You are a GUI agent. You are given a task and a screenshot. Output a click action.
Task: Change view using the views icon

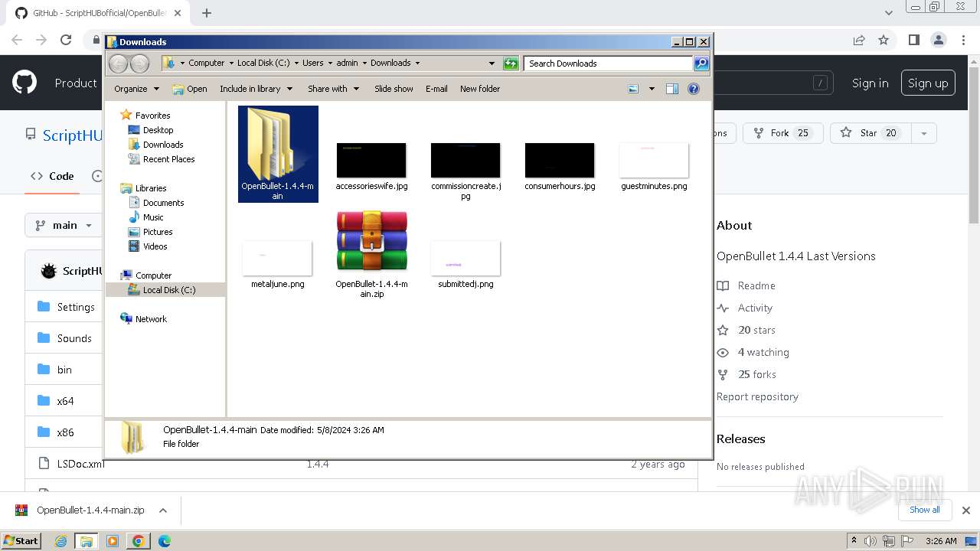click(x=633, y=89)
